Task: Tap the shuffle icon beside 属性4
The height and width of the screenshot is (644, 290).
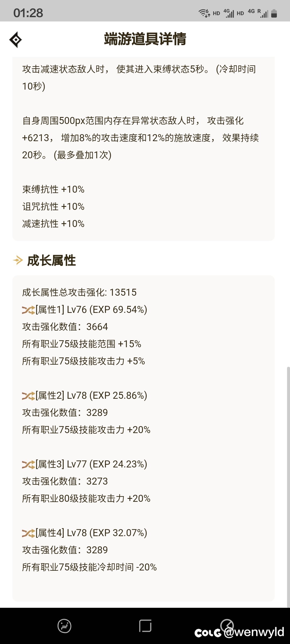Action: coord(28,533)
